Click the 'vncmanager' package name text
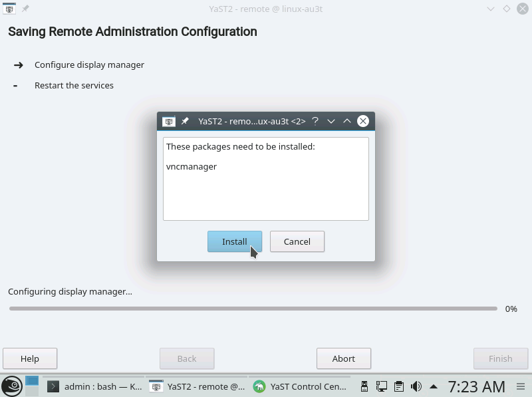The width and height of the screenshot is (532, 397). (x=192, y=167)
